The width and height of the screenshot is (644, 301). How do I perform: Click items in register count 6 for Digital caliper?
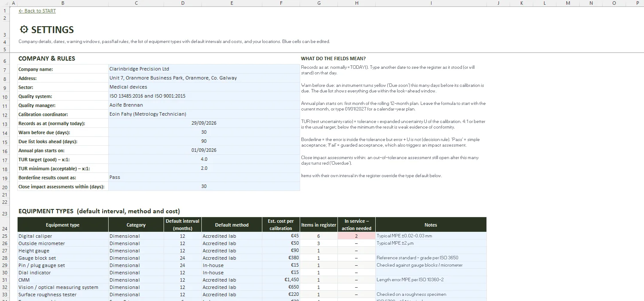[x=319, y=236]
